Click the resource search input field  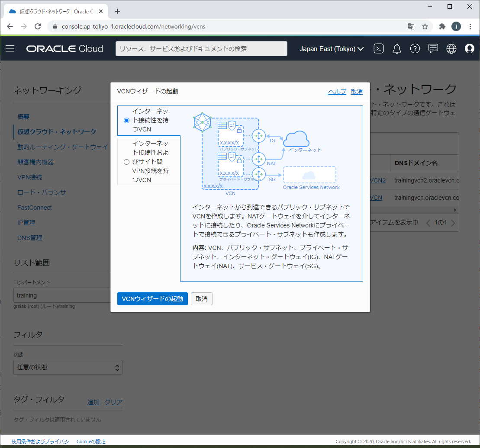[201, 48]
